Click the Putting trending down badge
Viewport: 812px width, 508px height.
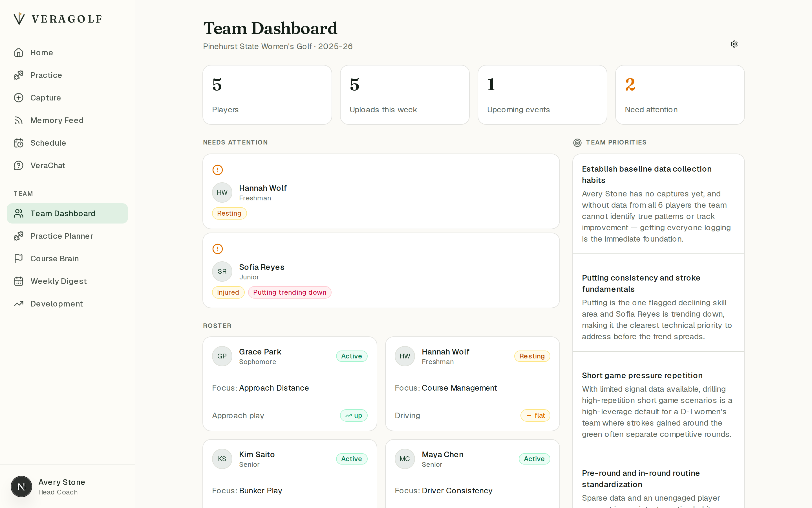(x=290, y=292)
